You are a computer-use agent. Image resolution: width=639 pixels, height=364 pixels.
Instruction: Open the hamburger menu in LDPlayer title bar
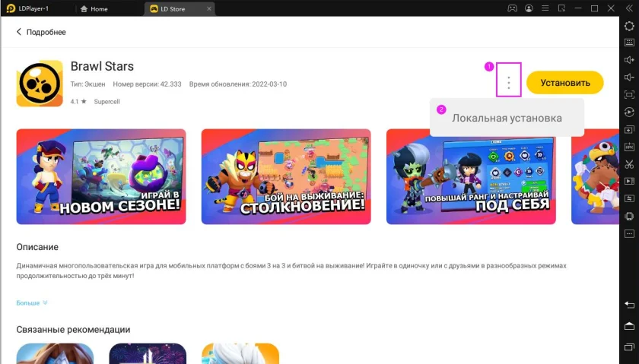click(545, 8)
